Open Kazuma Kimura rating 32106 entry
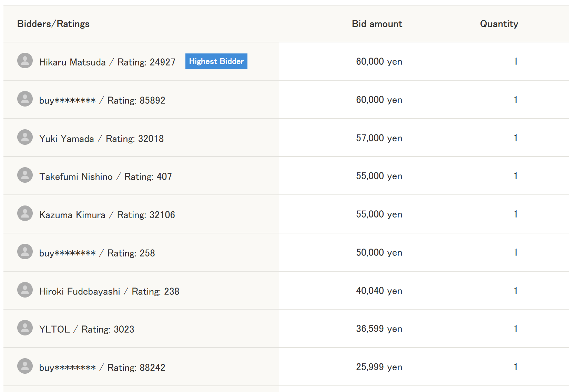569x392 pixels. [107, 215]
